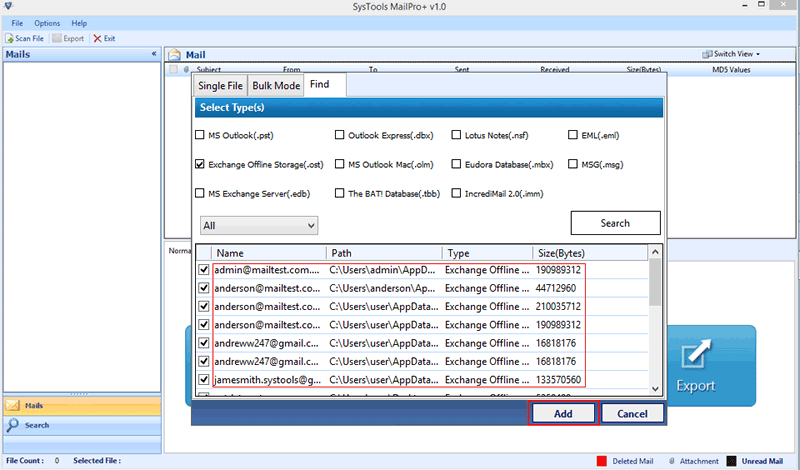Click the file list scrollbar thumb
Image resolution: width=800 pixels, height=470 pixels.
click(655, 282)
